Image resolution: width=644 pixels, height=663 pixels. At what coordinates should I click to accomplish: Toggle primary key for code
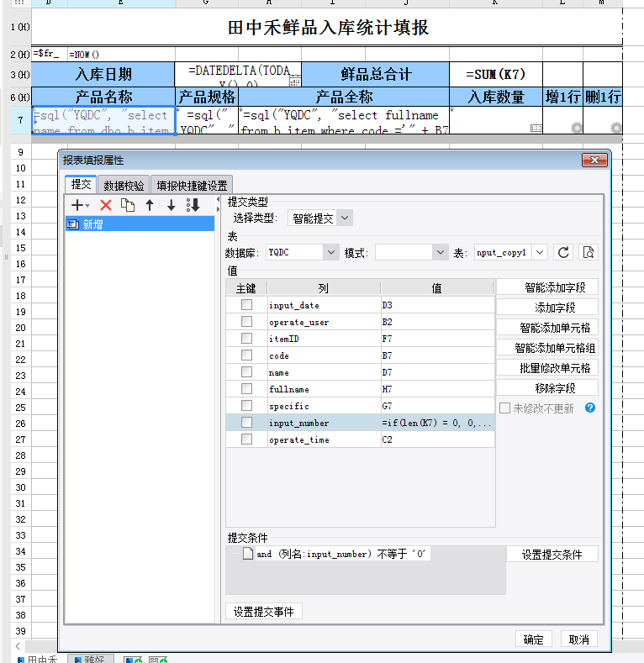click(246, 355)
